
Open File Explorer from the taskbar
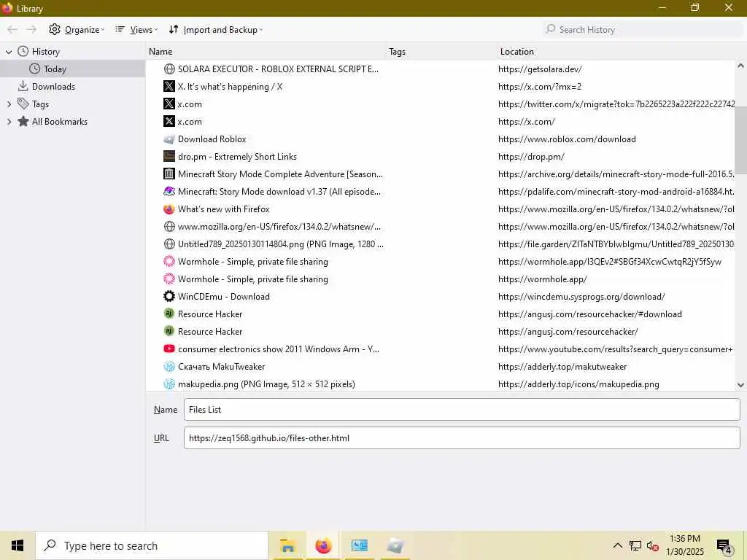[x=287, y=545]
